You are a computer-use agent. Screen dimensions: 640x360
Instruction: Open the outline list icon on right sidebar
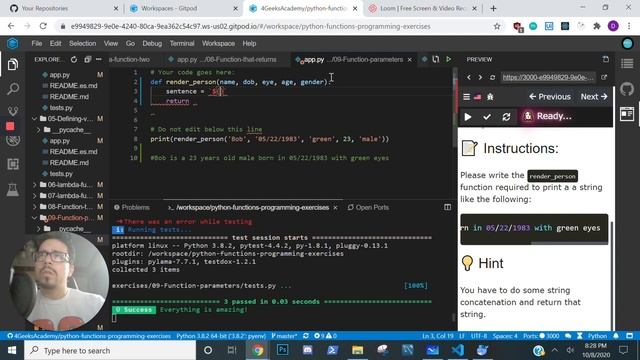click(x=627, y=64)
